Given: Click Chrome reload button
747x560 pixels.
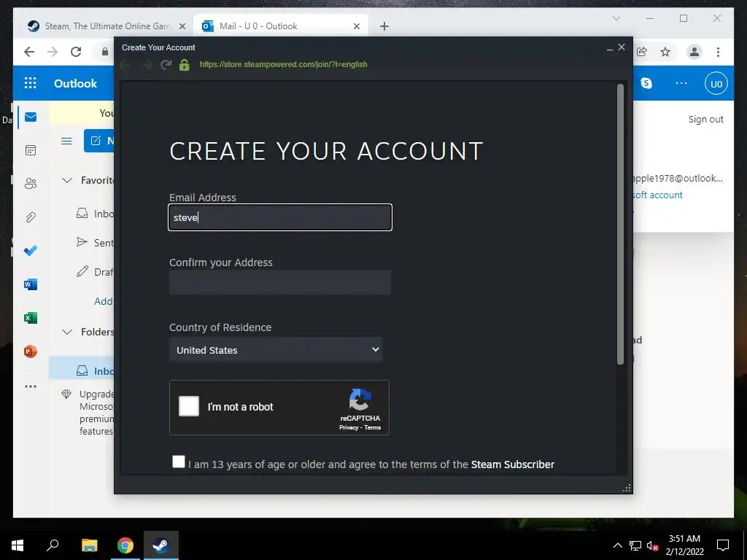Looking at the screenshot, I should (x=76, y=52).
